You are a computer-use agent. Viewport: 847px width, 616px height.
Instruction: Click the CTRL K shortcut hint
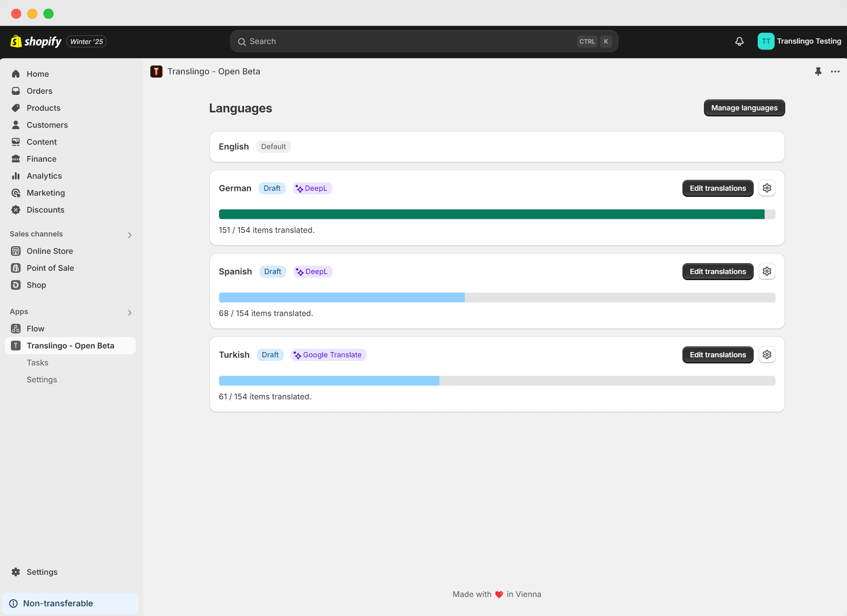click(594, 41)
